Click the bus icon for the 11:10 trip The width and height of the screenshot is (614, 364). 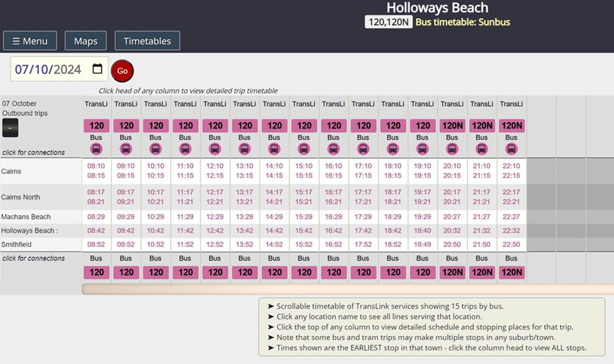click(185, 149)
